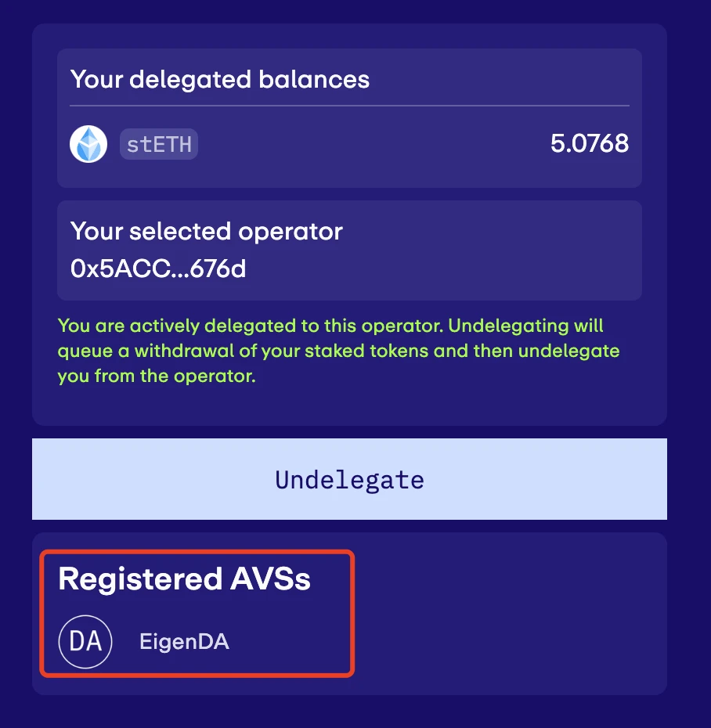Click the Registered AVSs panel background
This screenshot has width=711, height=728.
511,613
